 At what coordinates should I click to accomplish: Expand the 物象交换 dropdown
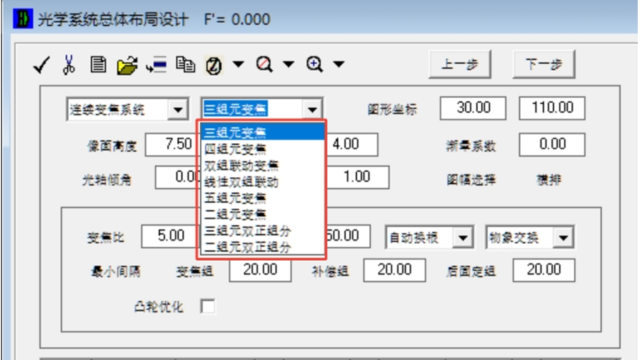tap(563, 238)
